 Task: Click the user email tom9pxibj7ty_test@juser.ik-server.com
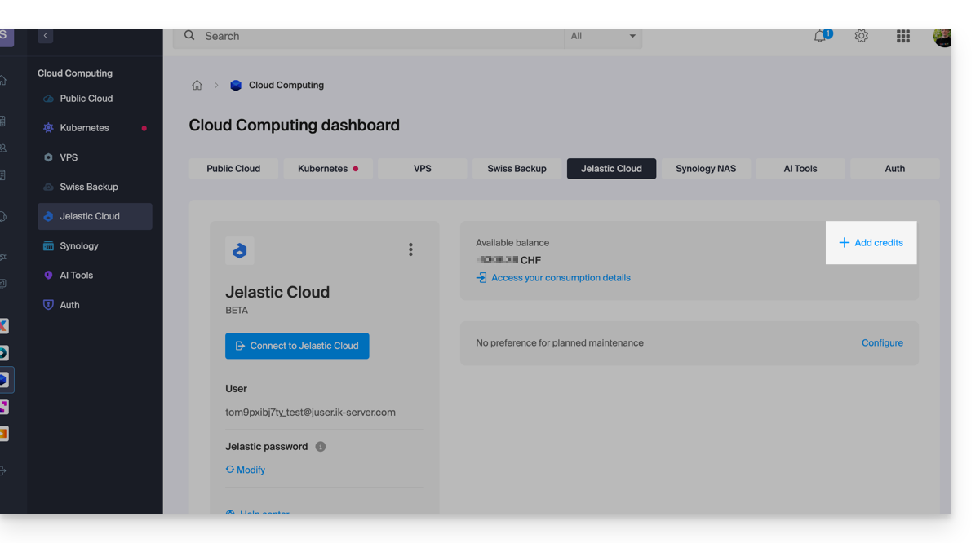tap(310, 413)
